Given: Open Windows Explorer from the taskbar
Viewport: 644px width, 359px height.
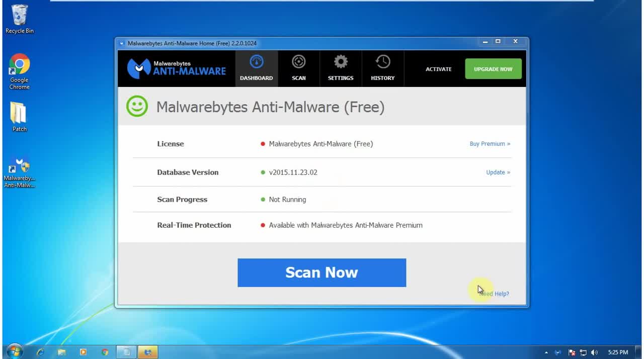Looking at the screenshot, I should (62, 352).
